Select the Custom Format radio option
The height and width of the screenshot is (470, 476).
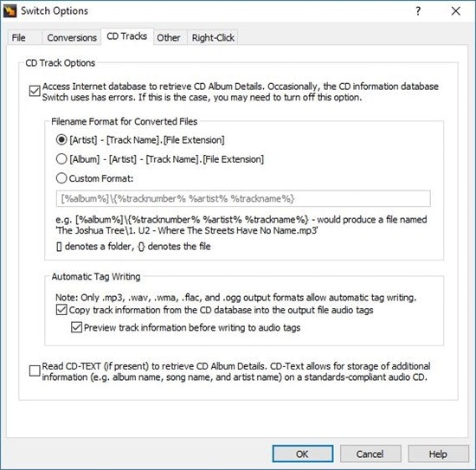tap(61, 178)
